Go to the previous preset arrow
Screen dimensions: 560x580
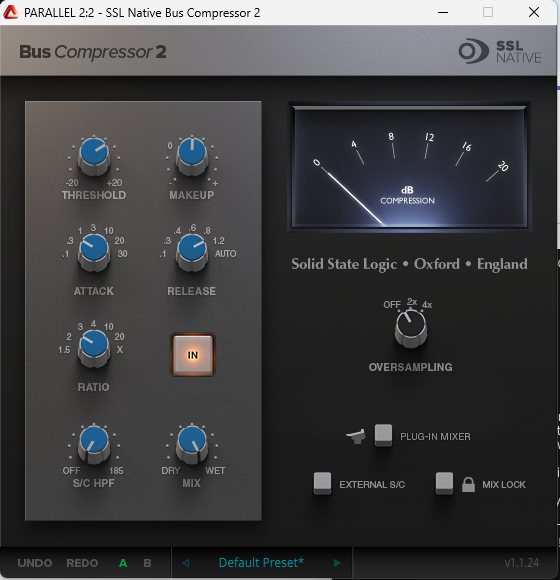coord(186,563)
